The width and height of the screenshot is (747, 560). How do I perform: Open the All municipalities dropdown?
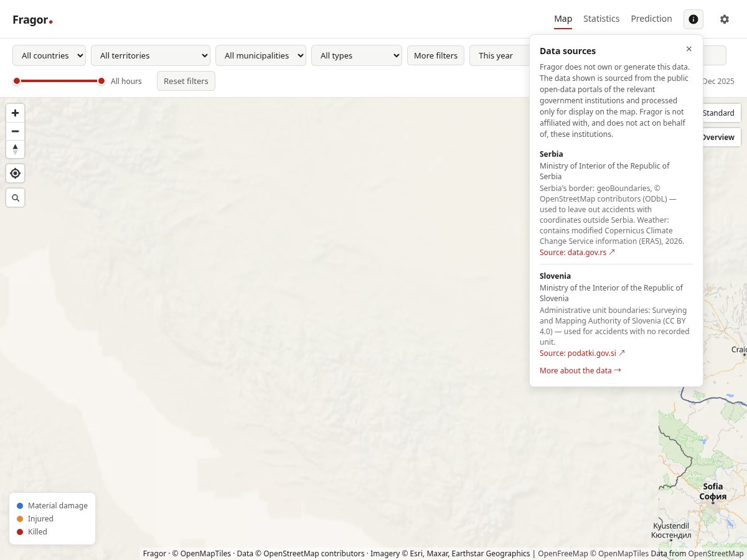click(x=261, y=55)
